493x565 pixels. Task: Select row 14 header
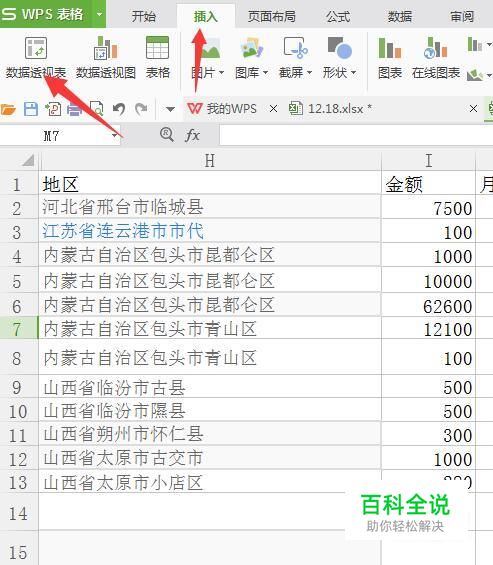(x=19, y=512)
